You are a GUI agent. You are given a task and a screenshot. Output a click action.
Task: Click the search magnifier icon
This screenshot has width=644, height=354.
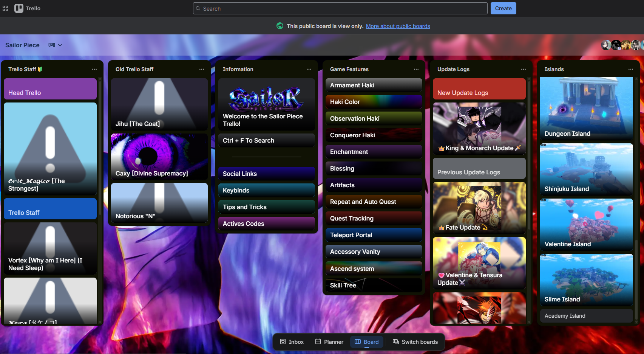pyautogui.click(x=198, y=8)
